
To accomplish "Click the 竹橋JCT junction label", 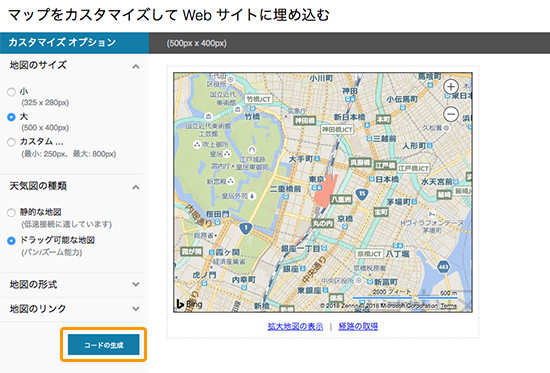I will (259, 99).
